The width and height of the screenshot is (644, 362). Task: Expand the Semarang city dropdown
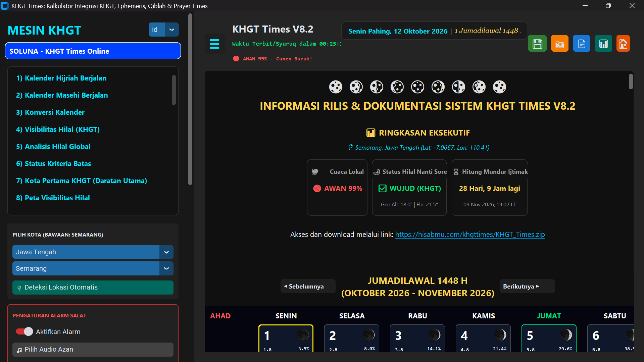93,268
